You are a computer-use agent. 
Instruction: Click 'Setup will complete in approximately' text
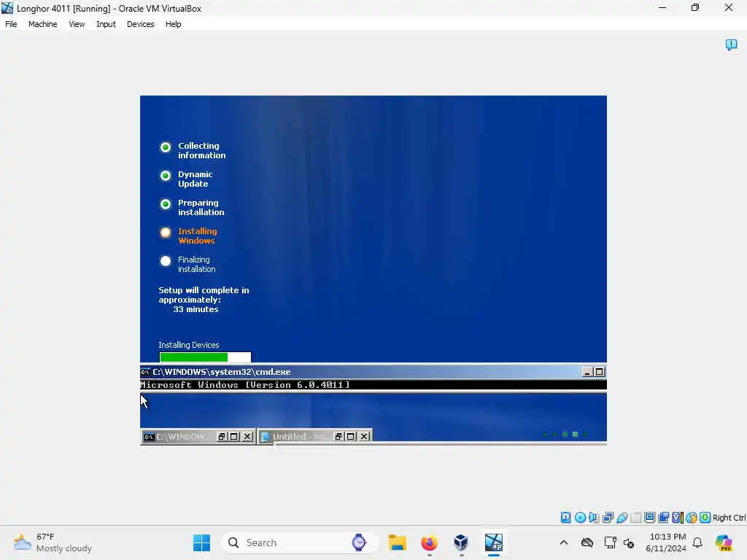[204, 295]
